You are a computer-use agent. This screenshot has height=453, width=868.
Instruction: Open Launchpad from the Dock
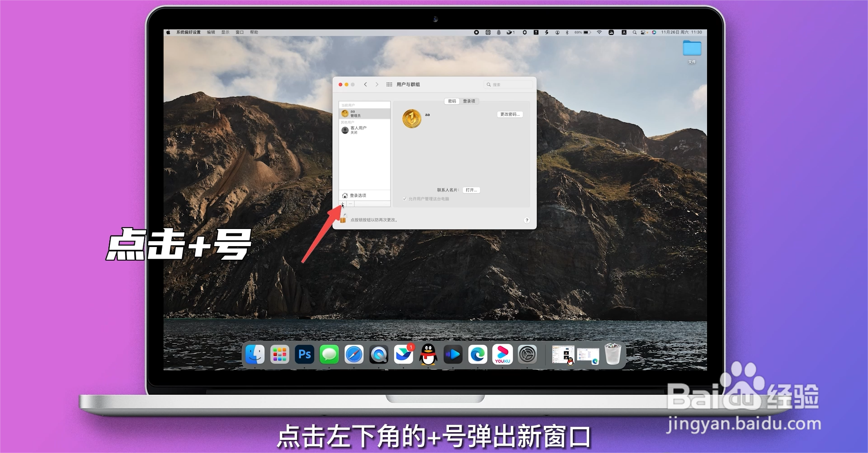pyautogui.click(x=279, y=355)
